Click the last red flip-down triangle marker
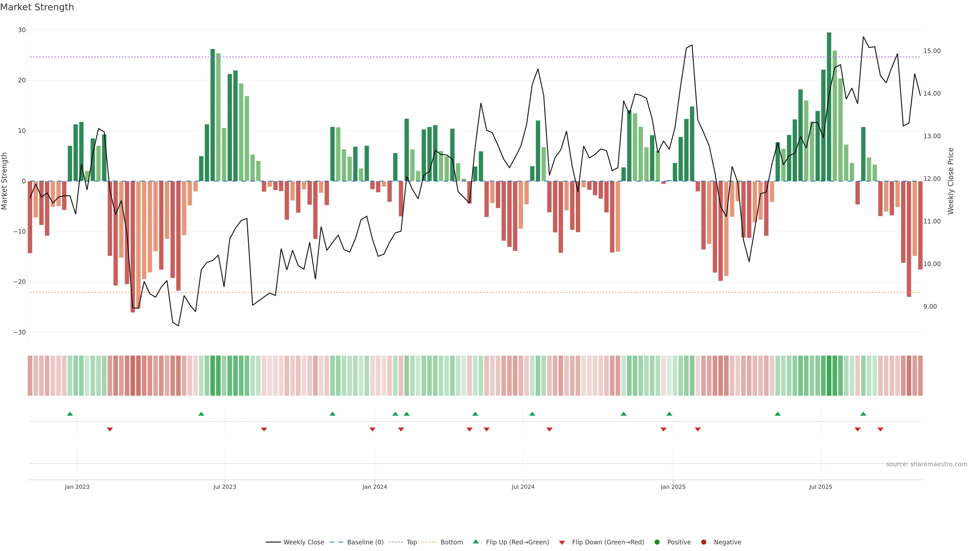The height and width of the screenshot is (551, 980). point(880,429)
